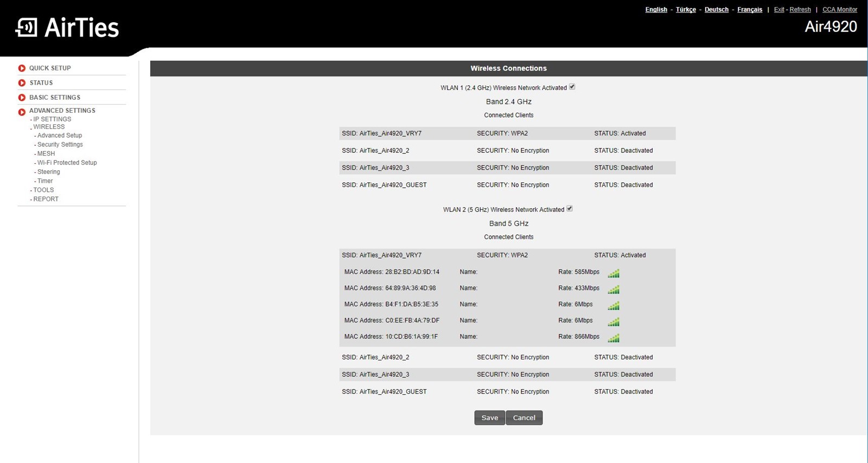868x463 pixels.
Task: Open Quick Setup menu
Action: (x=50, y=68)
